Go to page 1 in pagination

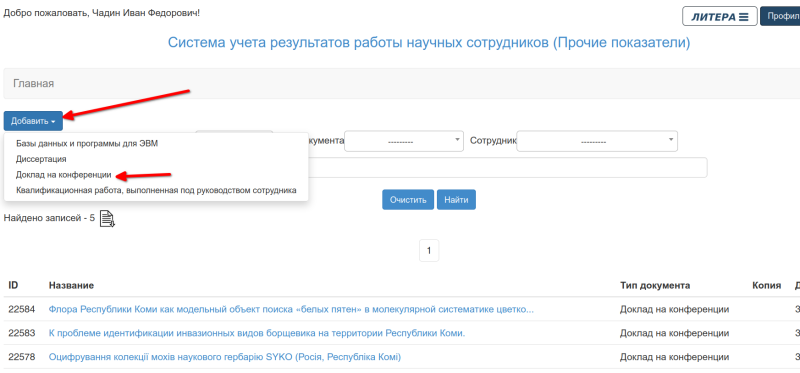429,251
